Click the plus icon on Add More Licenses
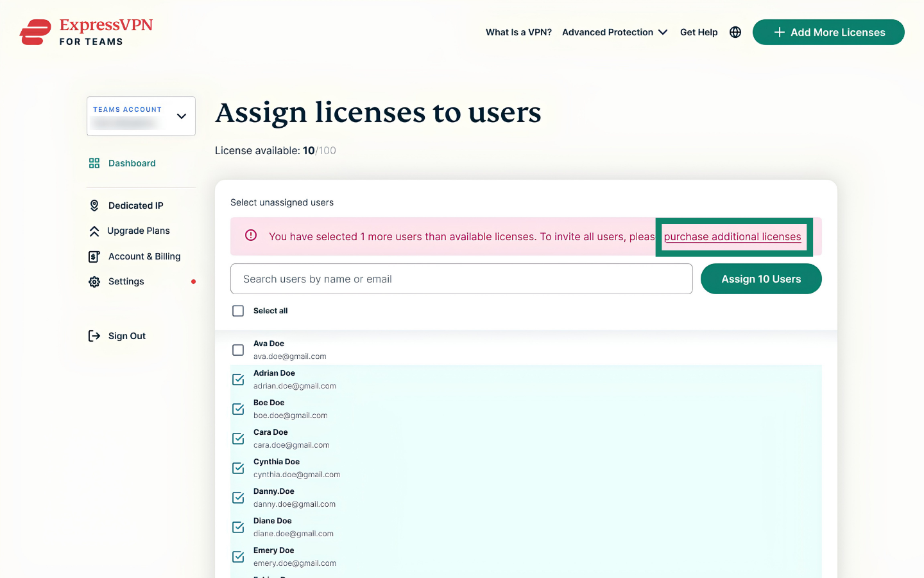This screenshot has width=924, height=578. coord(780,32)
